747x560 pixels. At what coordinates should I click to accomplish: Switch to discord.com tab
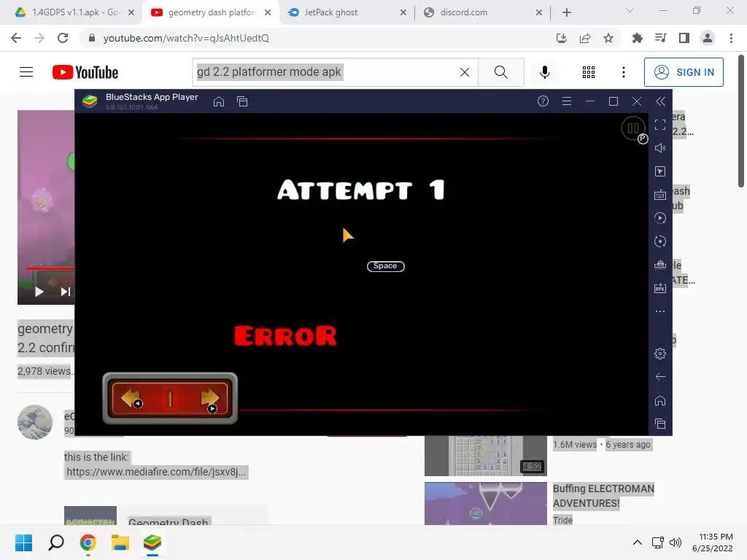pos(482,12)
